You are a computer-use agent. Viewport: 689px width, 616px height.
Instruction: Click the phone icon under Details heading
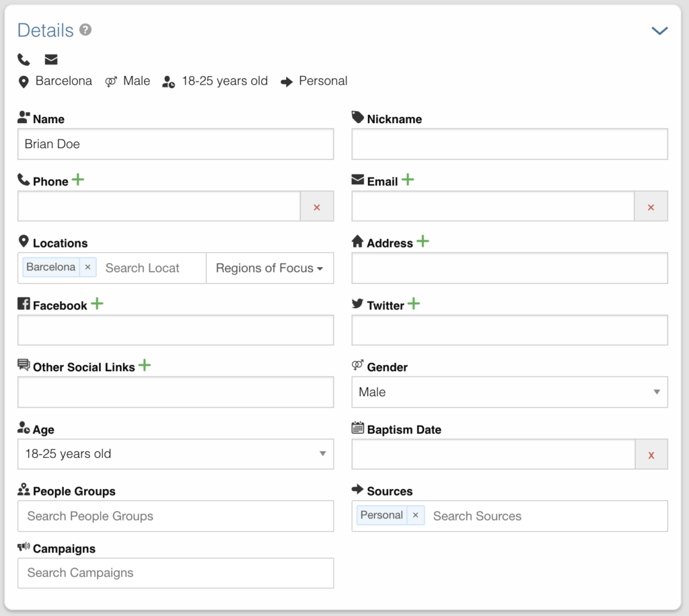tap(24, 59)
